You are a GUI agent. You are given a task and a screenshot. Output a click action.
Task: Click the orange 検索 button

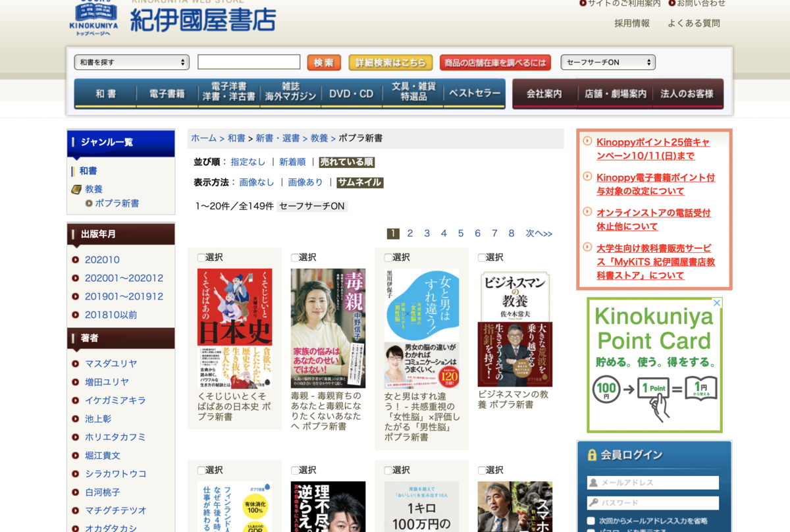[324, 63]
